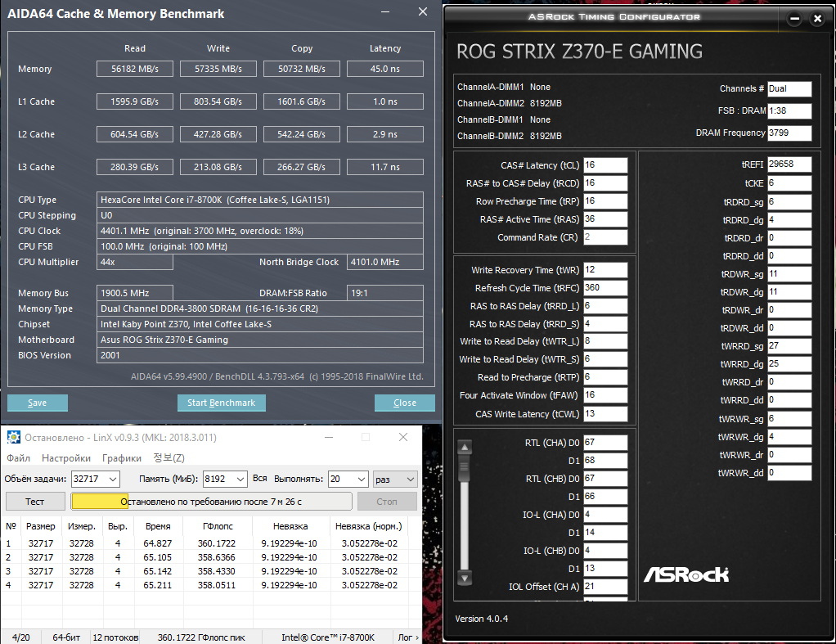
Task: Click the FSB : DRAM ratio field
Action: (789, 111)
